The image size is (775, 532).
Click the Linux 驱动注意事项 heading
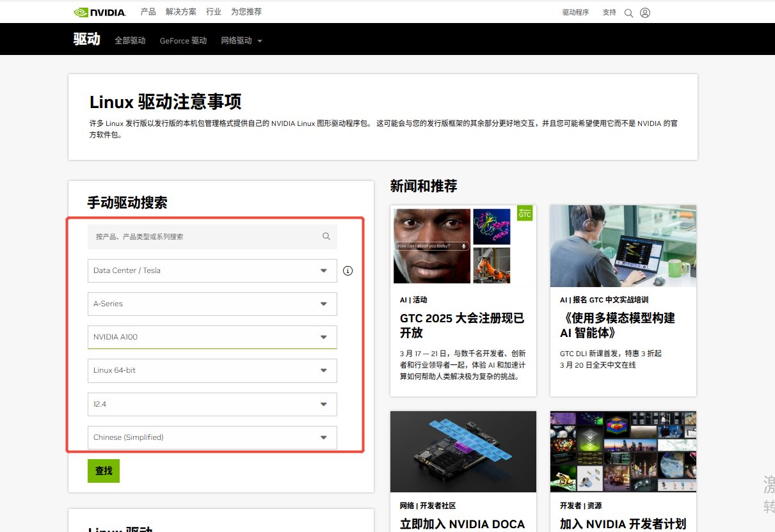point(166,102)
